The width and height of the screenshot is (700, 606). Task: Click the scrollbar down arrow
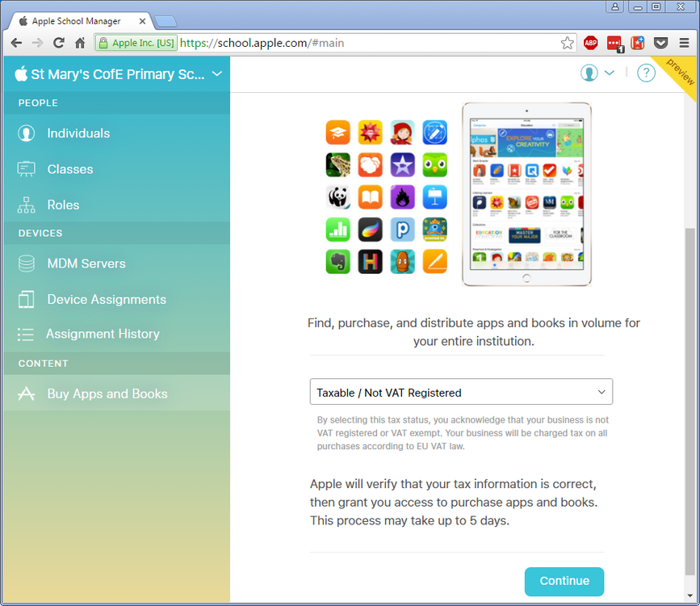pos(690,595)
